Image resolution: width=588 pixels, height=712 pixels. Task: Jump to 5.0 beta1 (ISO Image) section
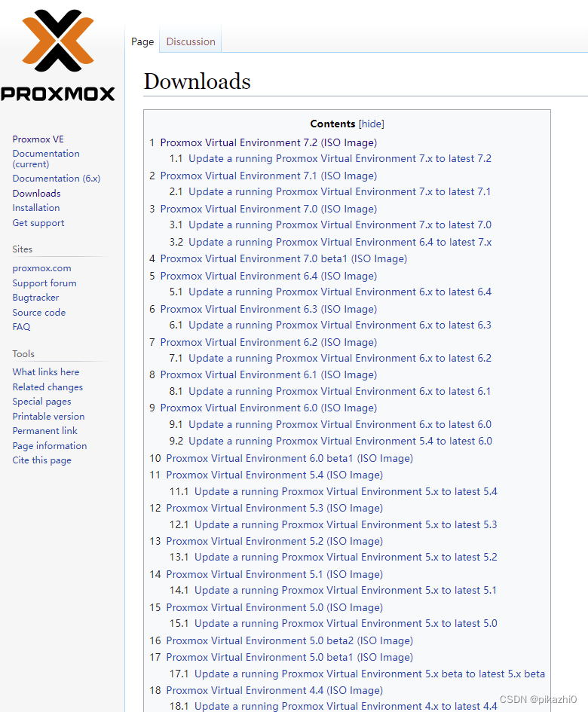(289, 658)
